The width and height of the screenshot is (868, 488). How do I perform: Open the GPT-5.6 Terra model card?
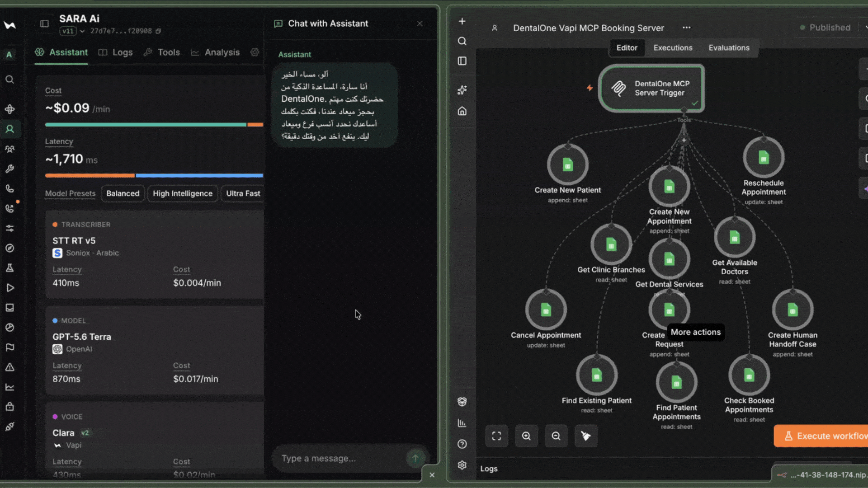pyautogui.click(x=155, y=351)
